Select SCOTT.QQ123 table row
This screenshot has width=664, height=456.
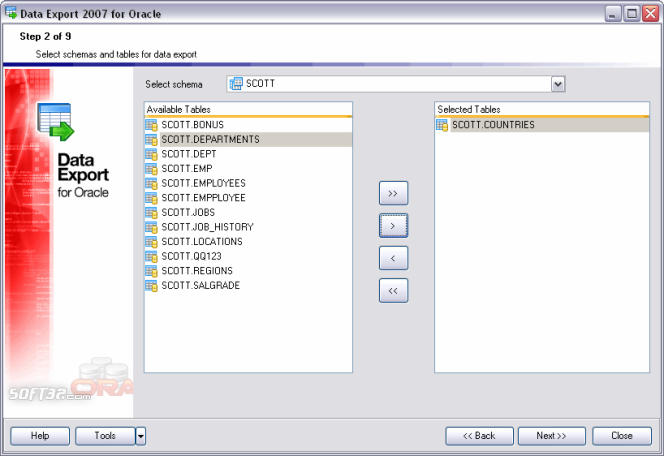click(248, 257)
